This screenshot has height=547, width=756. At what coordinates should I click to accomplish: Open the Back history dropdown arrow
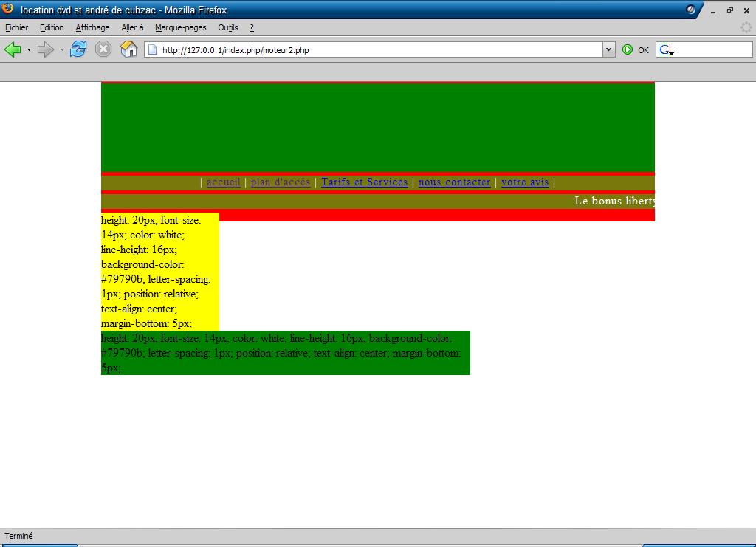click(29, 49)
